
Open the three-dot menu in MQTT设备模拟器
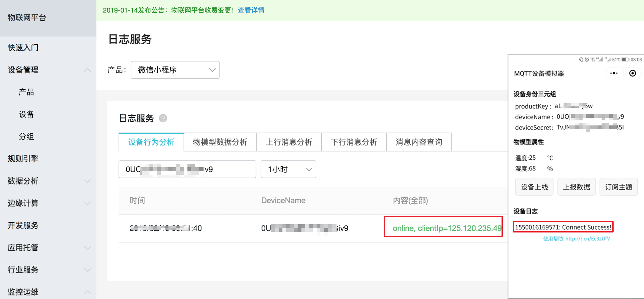614,73
